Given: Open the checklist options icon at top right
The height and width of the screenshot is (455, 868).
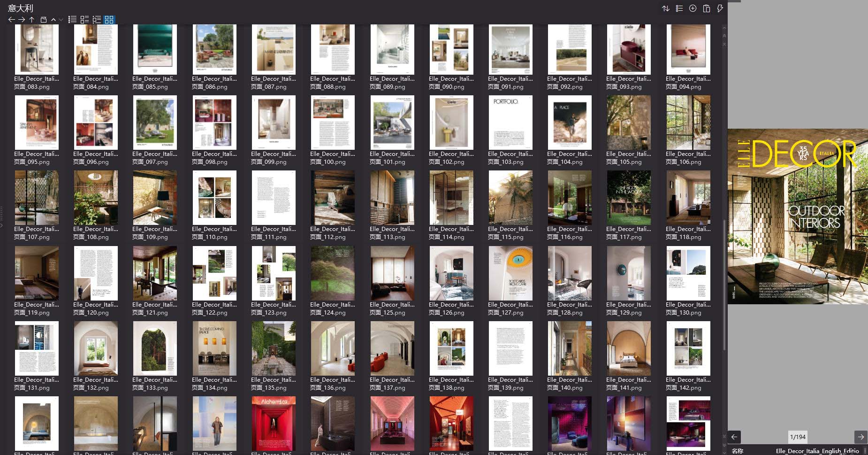Looking at the screenshot, I should click(679, 8).
